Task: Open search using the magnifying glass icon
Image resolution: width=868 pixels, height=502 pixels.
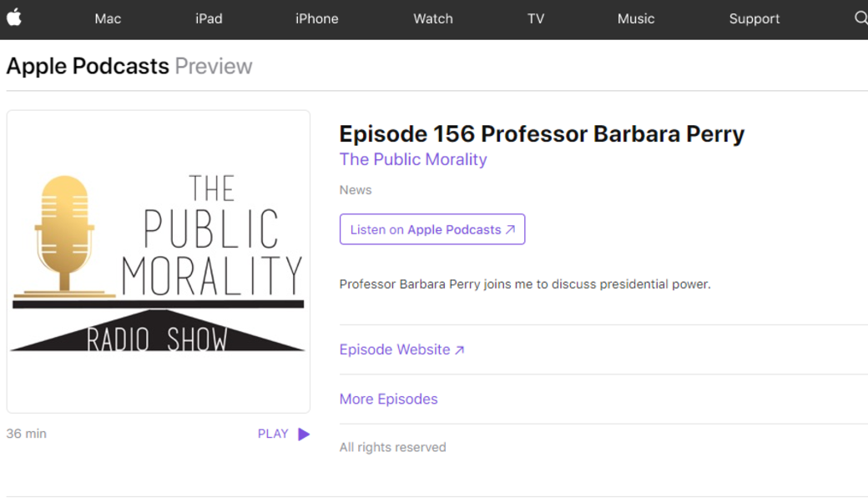Action: pyautogui.click(x=860, y=19)
